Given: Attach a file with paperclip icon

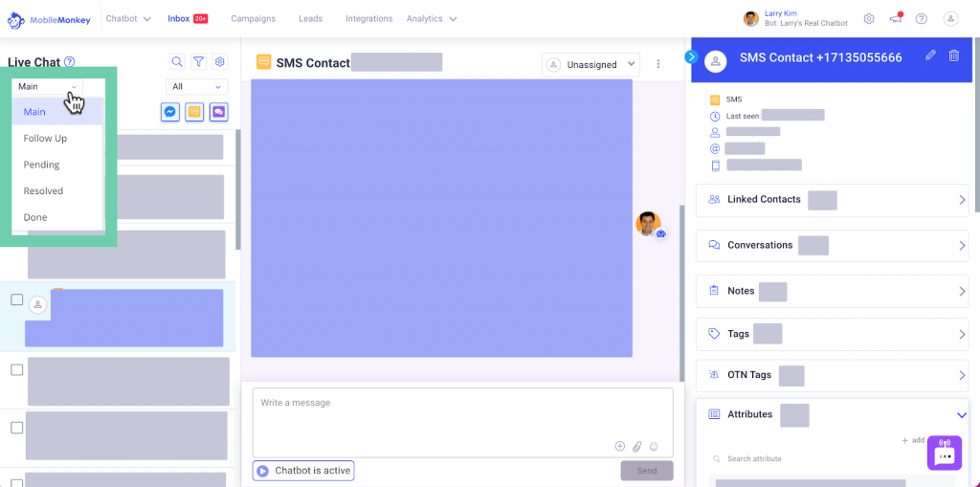Looking at the screenshot, I should tap(636, 447).
